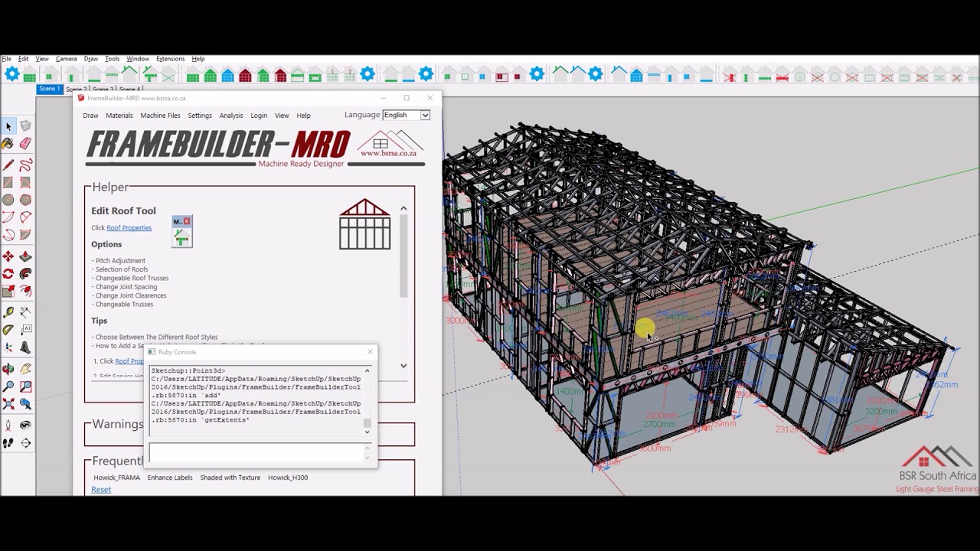Image resolution: width=980 pixels, height=551 pixels.
Task: Click 'Changeable Roof Trusses' option text
Action: pos(132,279)
